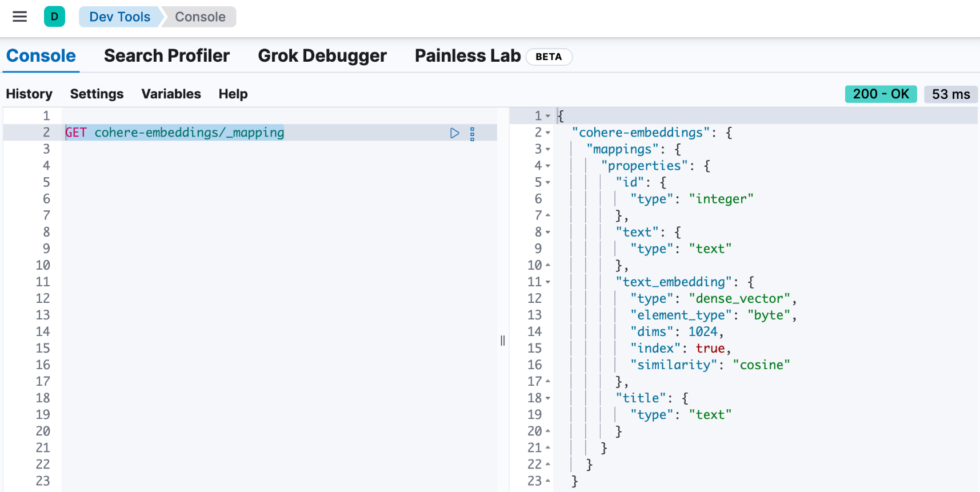Click "byte" element_type value

769,315
